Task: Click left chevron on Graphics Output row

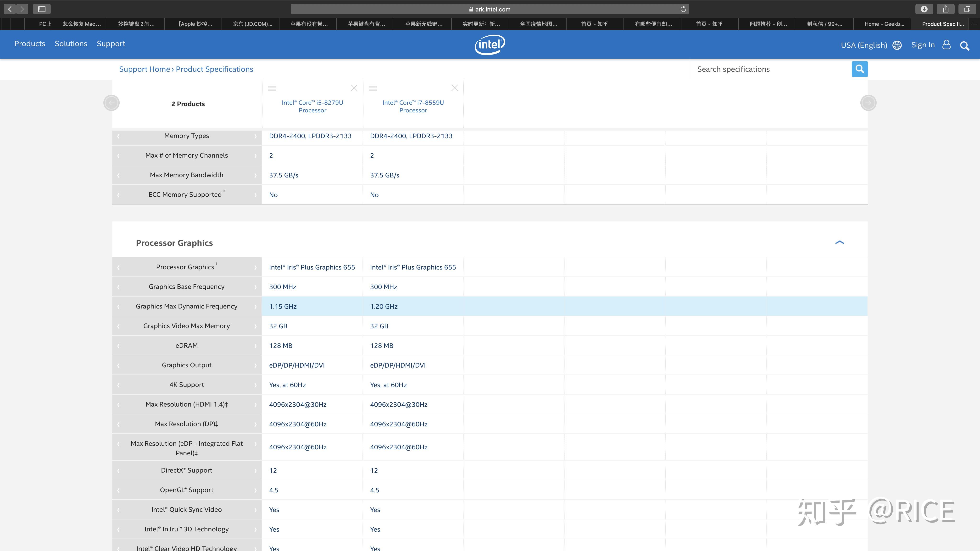Action: point(118,365)
